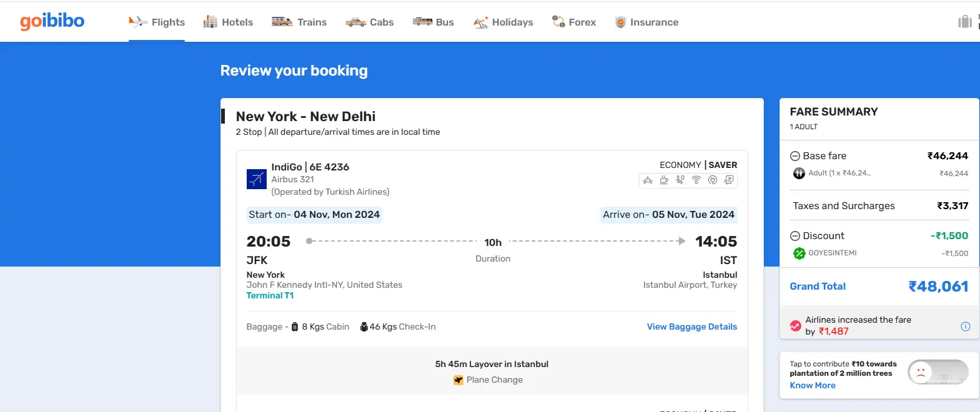Viewport: 980px width, 412px height.
Task: Click Know More about tree plantation
Action: 811,385
